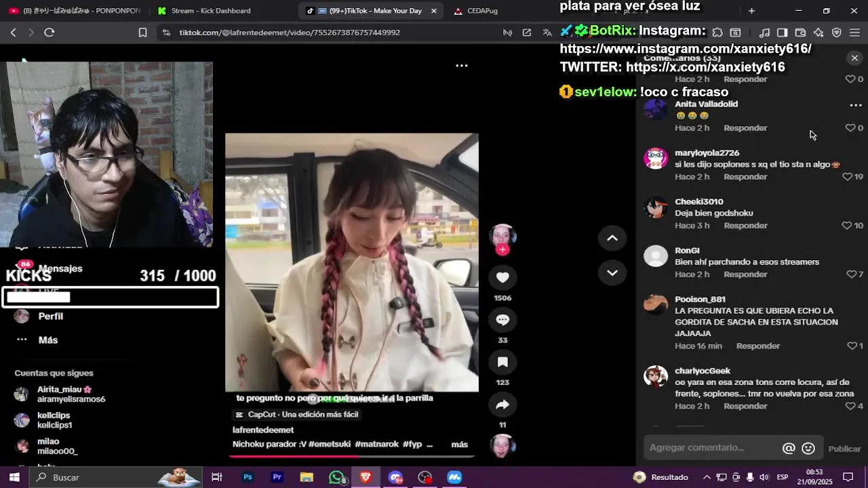Close the comments panel
This screenshot has height=488, width=868.
pos(854,58)
